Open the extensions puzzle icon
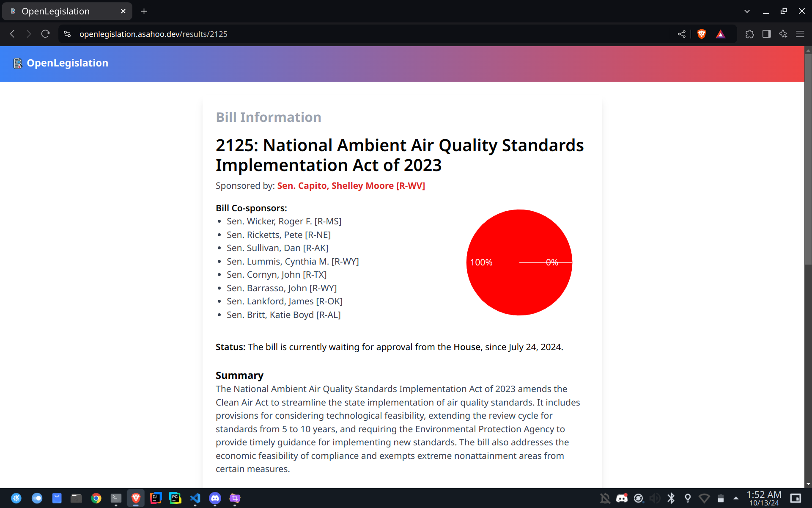This screenshot has width=812, height=508. pyautogui.click(x=750, y=34)
